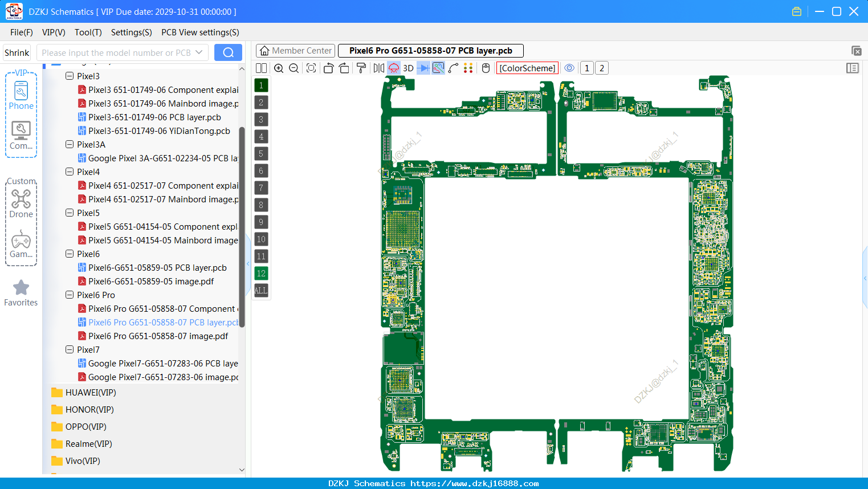Toggle PCB layer 5

tap(261, 153)
